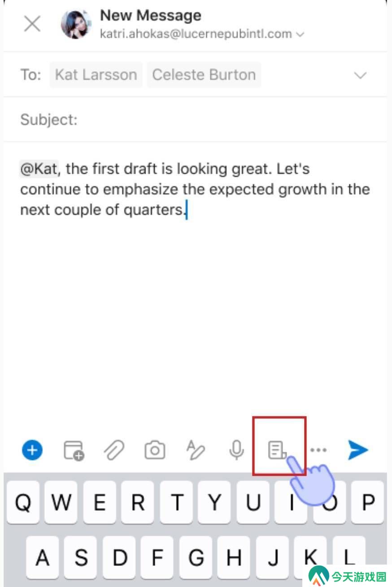Viewport: 392px width, 587px height.
Task: Select the Celeste Burton recipient chip
Action: (x=204, y=74)
